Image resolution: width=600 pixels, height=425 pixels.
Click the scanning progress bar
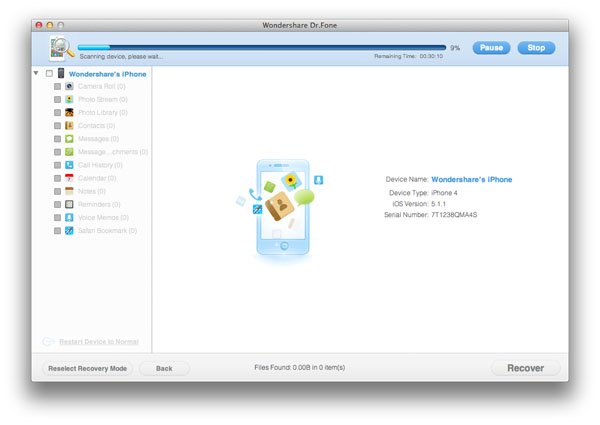(x=262, y=47)
